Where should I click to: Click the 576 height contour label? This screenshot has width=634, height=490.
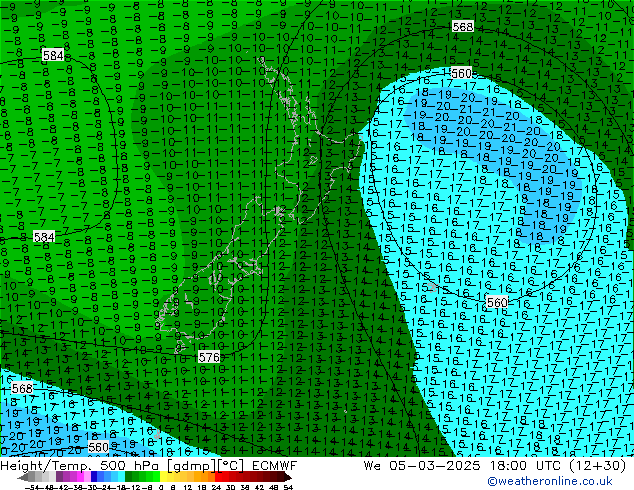coord(209,357)
